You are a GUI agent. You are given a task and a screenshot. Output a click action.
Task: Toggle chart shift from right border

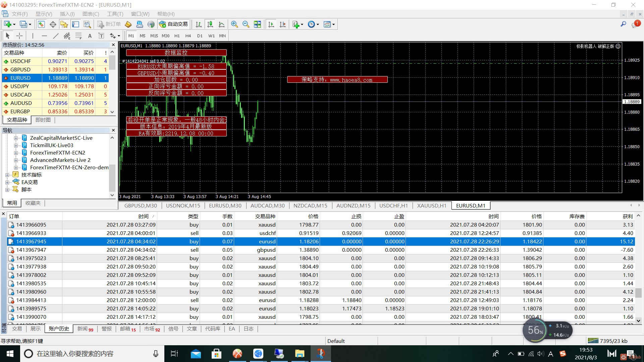[282, 24]
